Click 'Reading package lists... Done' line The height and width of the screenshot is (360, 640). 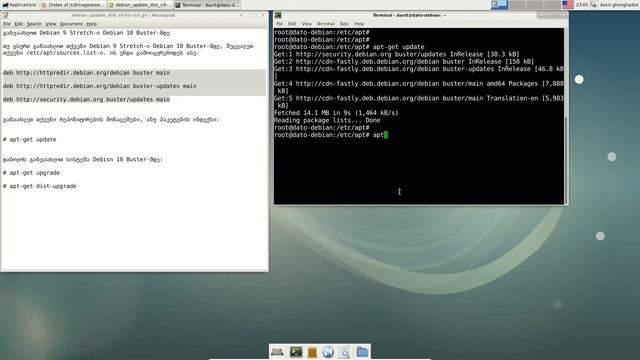[327, 120]
